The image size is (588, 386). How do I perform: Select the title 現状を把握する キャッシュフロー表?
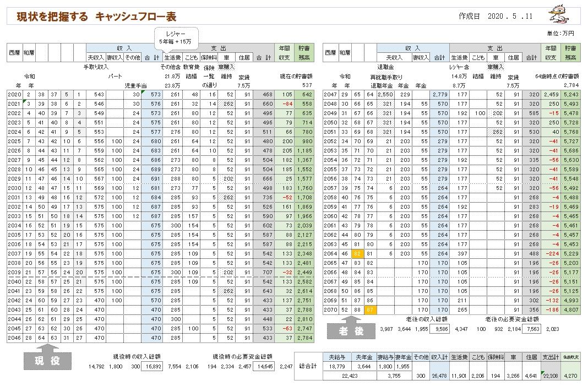[96, 17]
